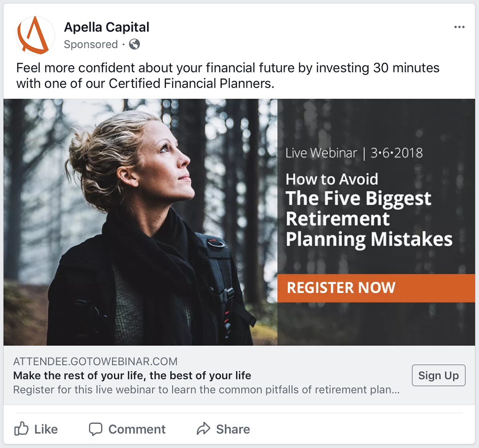Open the Apella Capital page name link

(107, 27)
